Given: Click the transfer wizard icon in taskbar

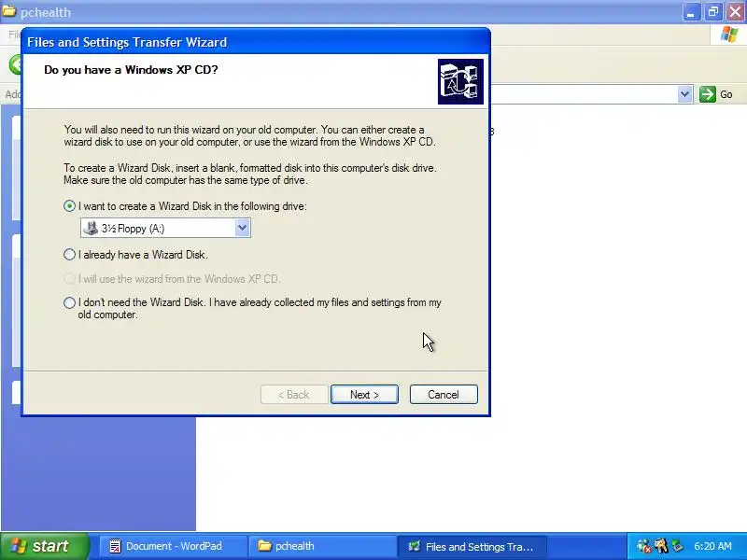Looking at the screenshot, I should coord(415,546).
